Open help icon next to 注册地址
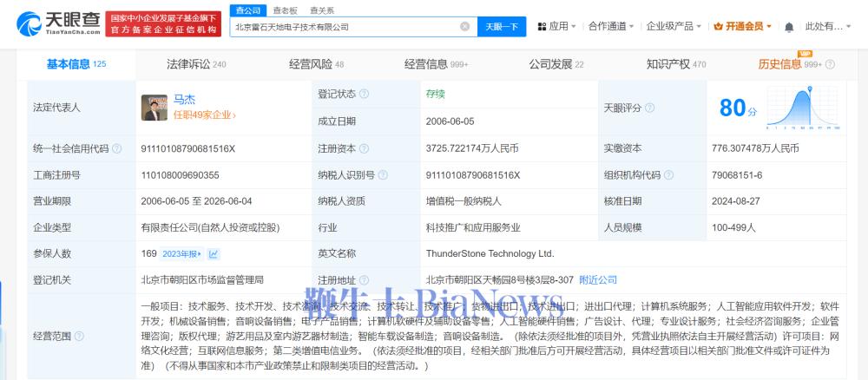This screenshot has height=380, width=868. pyautogui.click(x=364, y=280)
